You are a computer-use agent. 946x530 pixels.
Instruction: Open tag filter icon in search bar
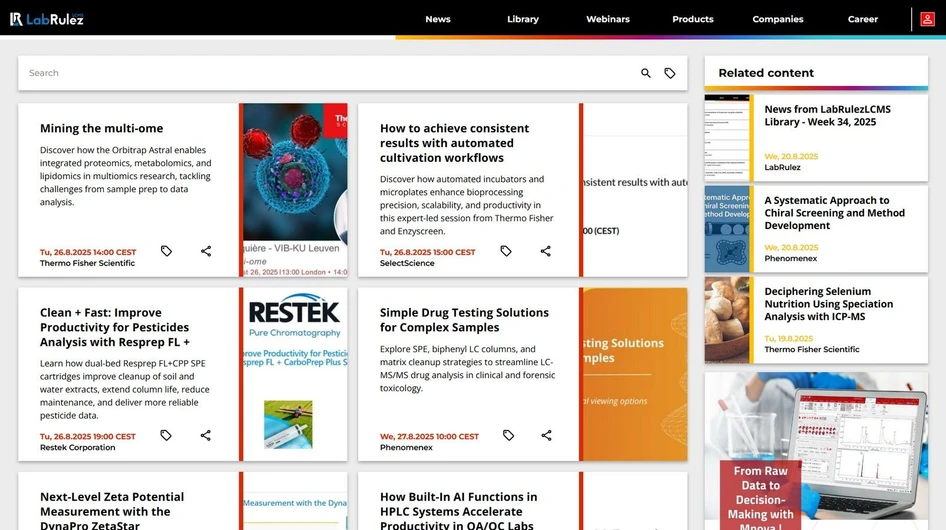coord(670,73)
